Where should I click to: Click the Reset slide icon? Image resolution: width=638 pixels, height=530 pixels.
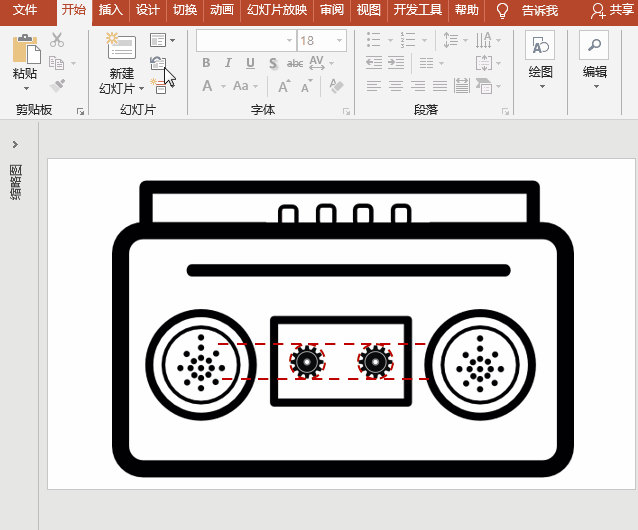click(x=158, y=63)
